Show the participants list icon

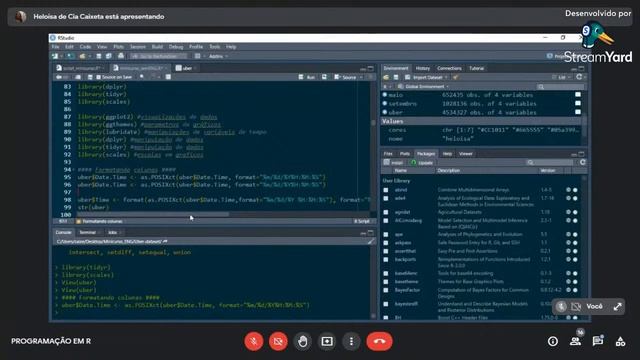(576, 341)
